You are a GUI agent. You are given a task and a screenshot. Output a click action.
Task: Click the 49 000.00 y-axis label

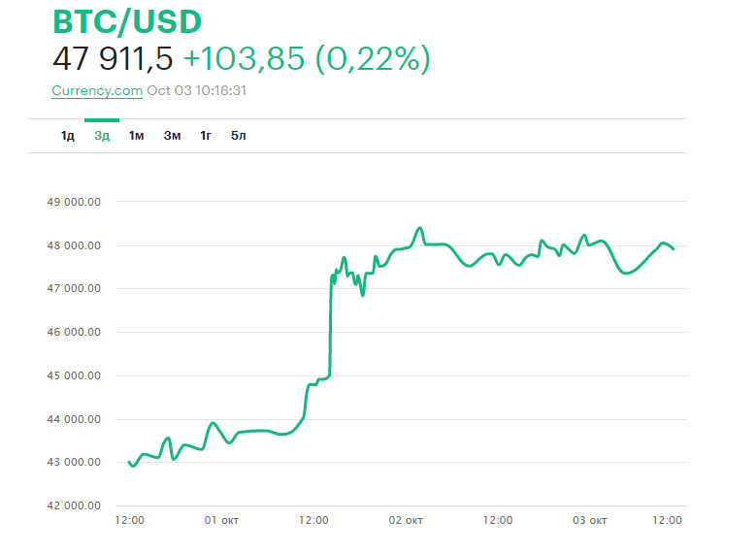[74, 202]
